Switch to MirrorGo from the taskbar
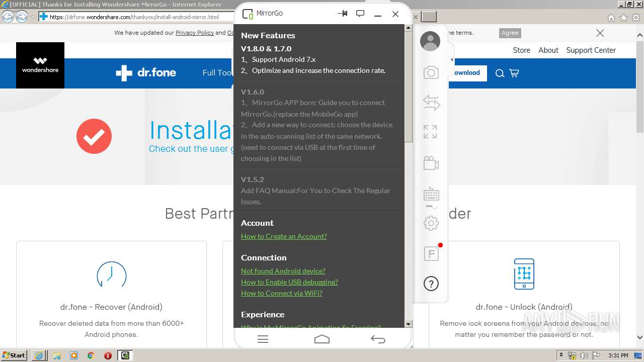This screenshot has width=644, height=362. point(125,355)
